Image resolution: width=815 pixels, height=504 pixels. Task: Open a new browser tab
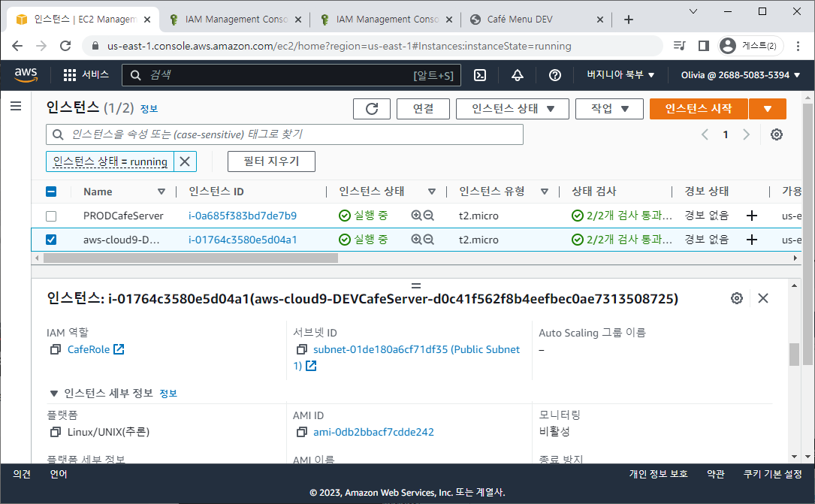pos(629,20)
